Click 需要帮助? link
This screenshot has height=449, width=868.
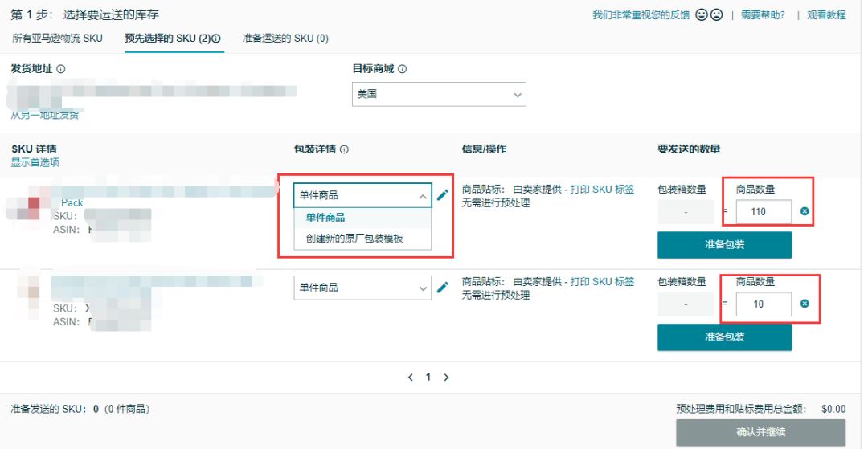[763, 15]
